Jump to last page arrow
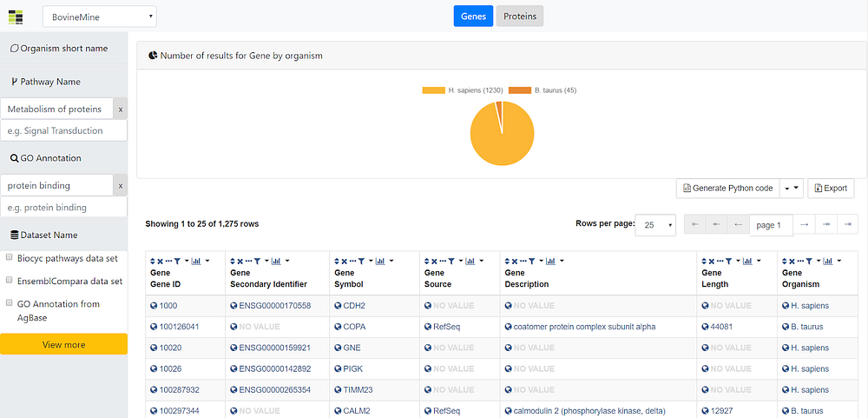Viewport: 868px width, 418px height. (847, 224)
